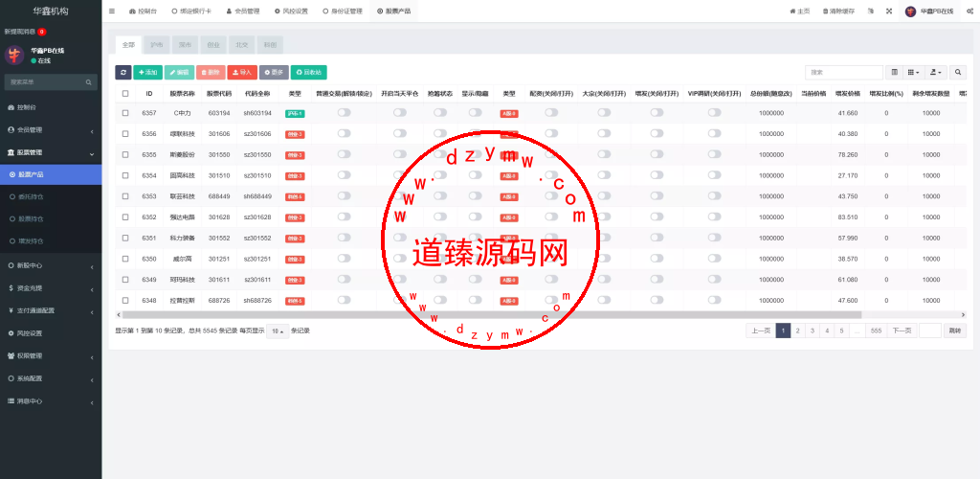
Task: Expand the $ 资金兑换 sidebar menu
Action: click(51, 288)
